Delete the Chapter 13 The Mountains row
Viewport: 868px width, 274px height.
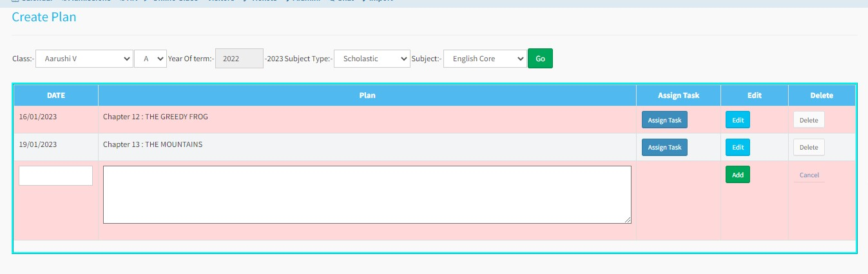(809, 148)
